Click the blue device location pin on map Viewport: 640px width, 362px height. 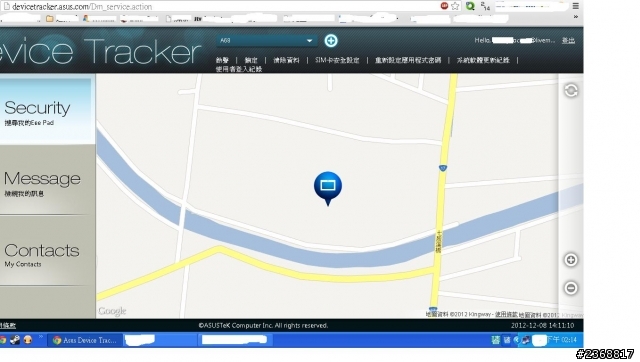(328, 188)
